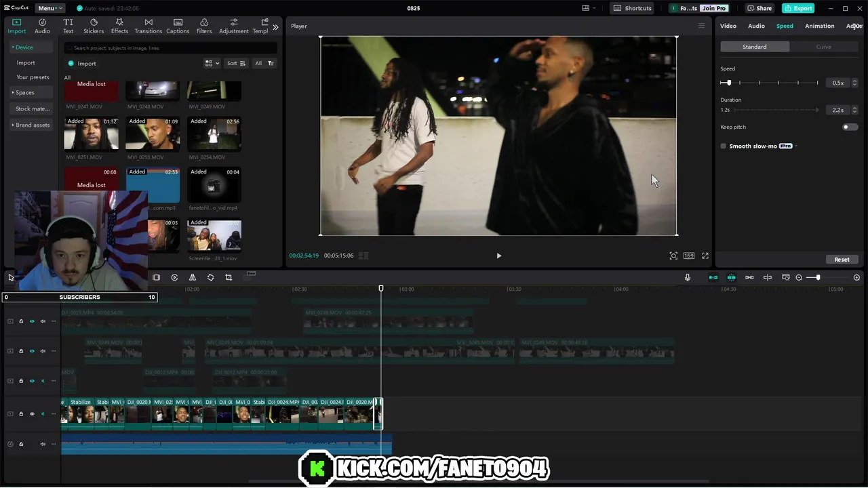Image resolution: width=868 pixels, height=488 pixels.
Task: Click the crop icon in timeline toolbar
Action: coord(229,277)
